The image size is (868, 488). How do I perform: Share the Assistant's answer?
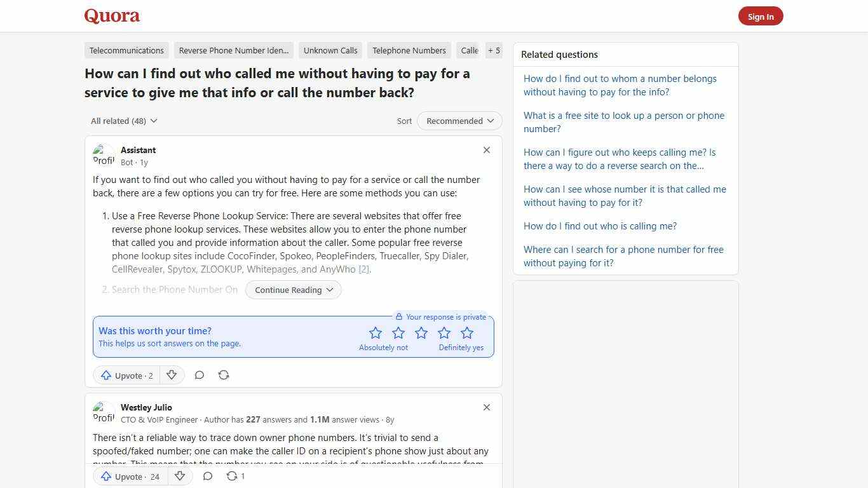pyautogui.click(x=224, y=375)
